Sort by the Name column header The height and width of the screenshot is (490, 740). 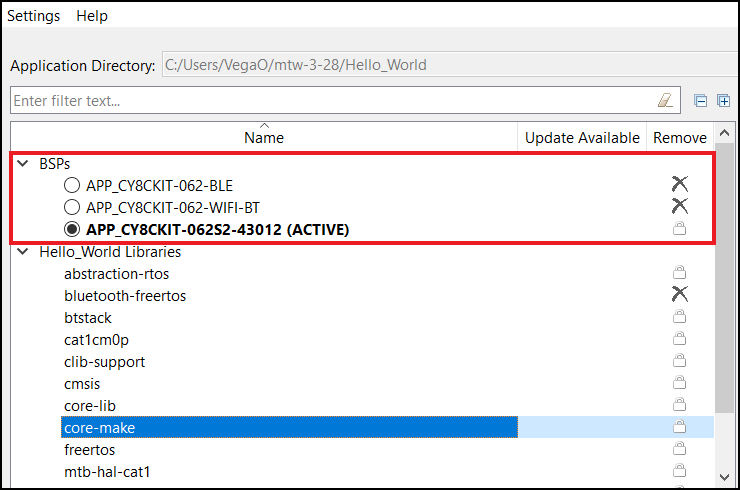(x=264, y=136)
